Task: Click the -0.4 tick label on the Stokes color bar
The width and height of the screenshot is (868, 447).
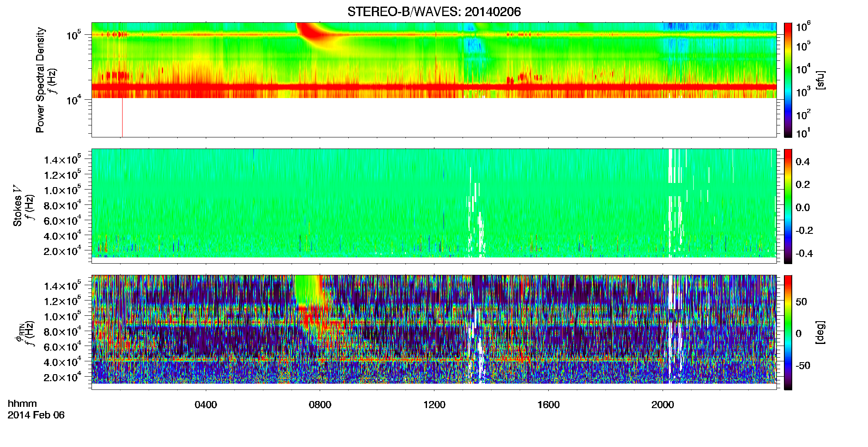Action: click(804, 253)
